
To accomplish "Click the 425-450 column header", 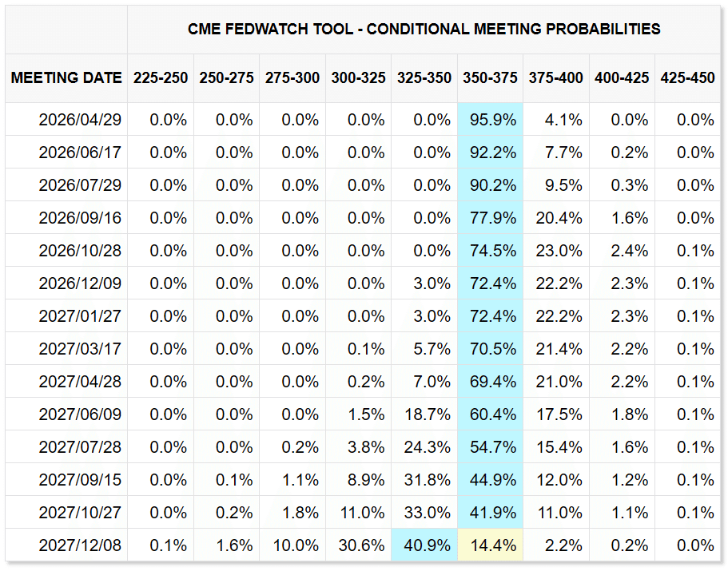I will click(x=687, y=78).
